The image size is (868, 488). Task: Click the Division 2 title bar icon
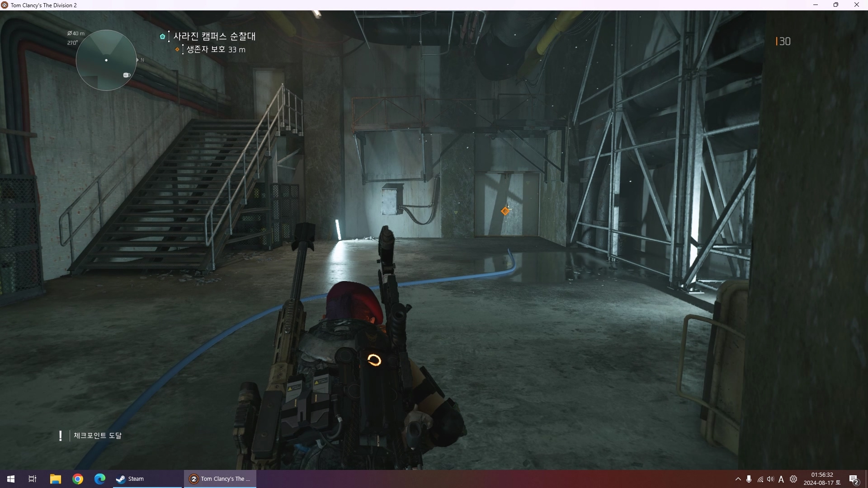pos(5,5)
